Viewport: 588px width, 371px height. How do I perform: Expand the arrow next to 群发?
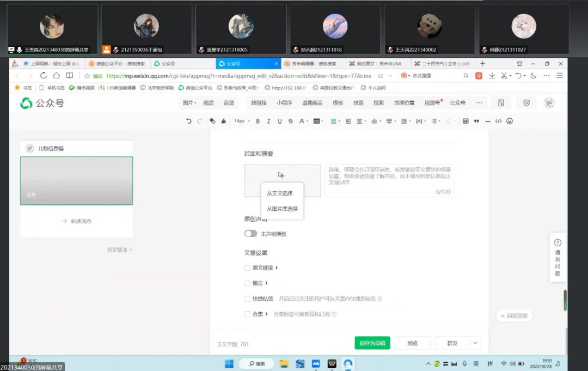click(475, 343)
